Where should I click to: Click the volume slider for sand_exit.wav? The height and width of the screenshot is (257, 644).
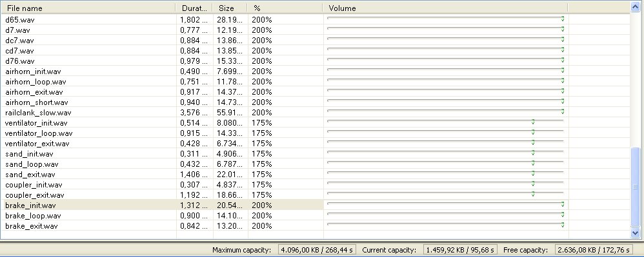click(x=445, y=173)
